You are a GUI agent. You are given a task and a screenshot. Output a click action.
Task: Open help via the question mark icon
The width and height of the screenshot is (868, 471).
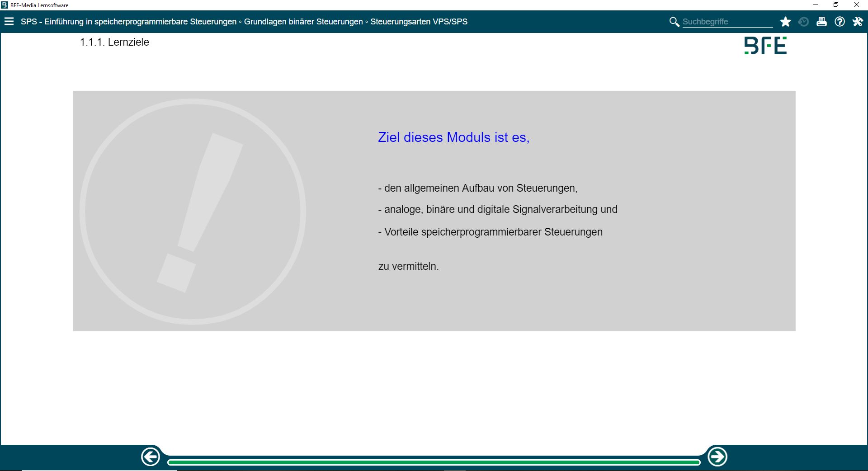point(840,22)
